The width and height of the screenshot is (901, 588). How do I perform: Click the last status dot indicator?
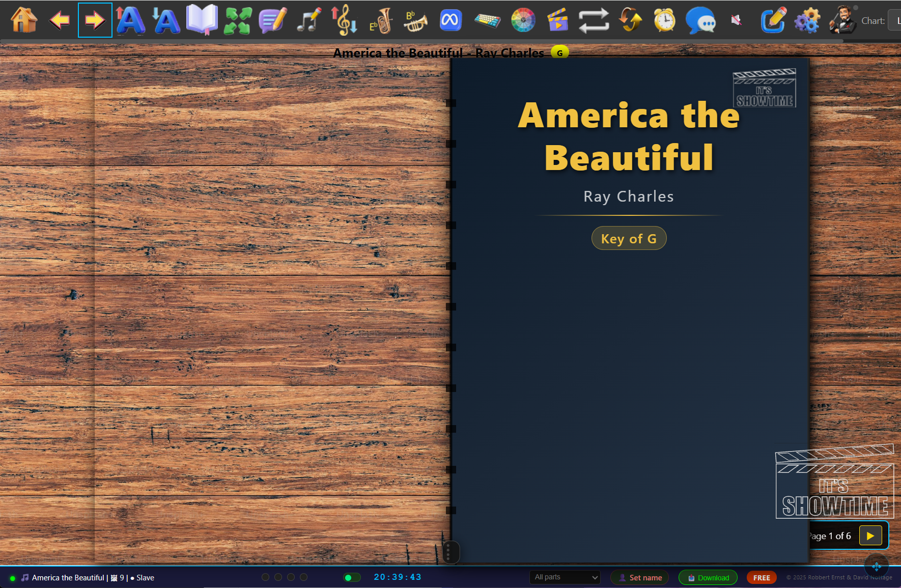pos(303,577)
